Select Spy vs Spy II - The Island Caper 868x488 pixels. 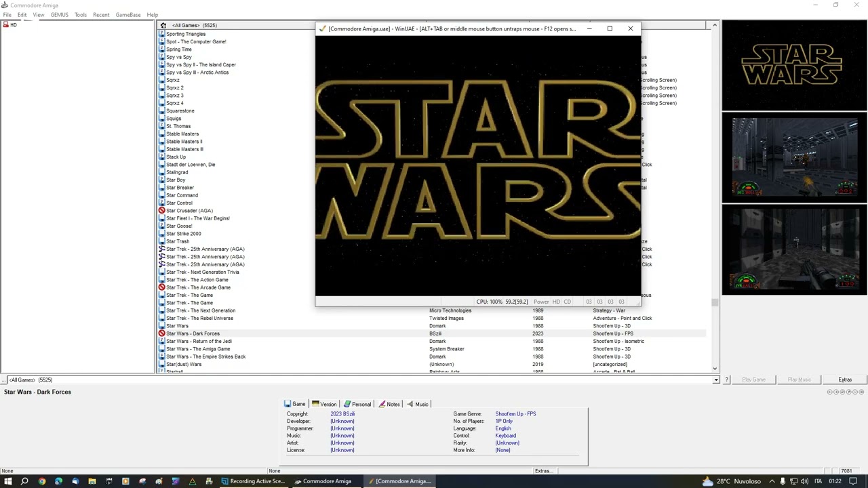click(x=201, y=64)
